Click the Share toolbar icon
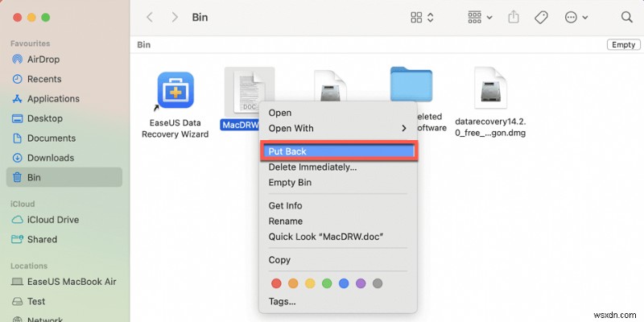 514,17
